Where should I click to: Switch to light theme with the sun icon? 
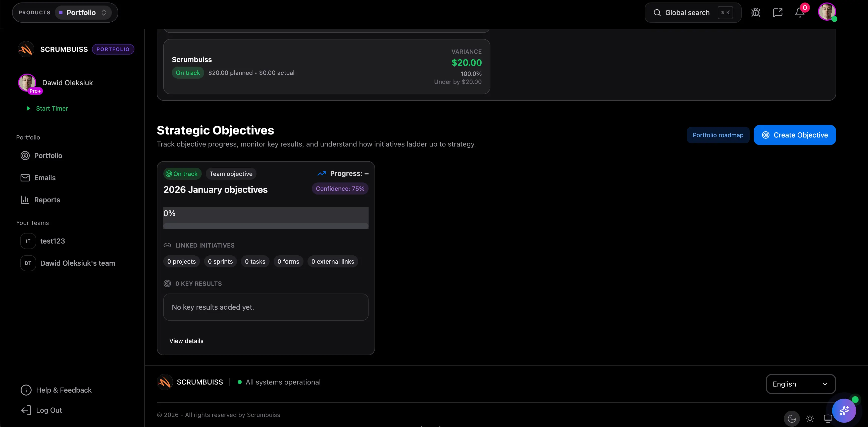pyautogui.click(x=810, y=418)
